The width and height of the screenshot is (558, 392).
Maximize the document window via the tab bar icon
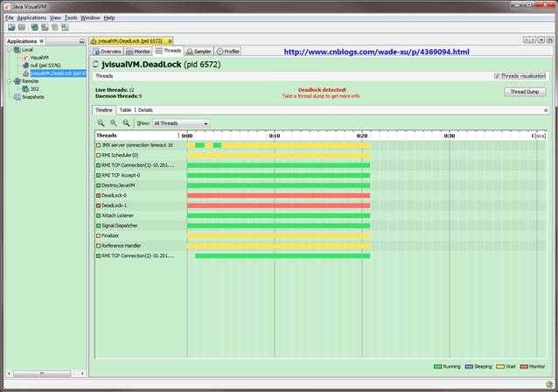(550, 40)
